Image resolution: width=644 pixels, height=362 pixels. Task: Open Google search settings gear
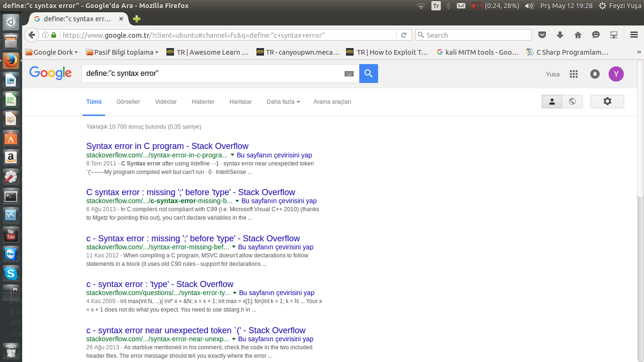coord(607,101)
